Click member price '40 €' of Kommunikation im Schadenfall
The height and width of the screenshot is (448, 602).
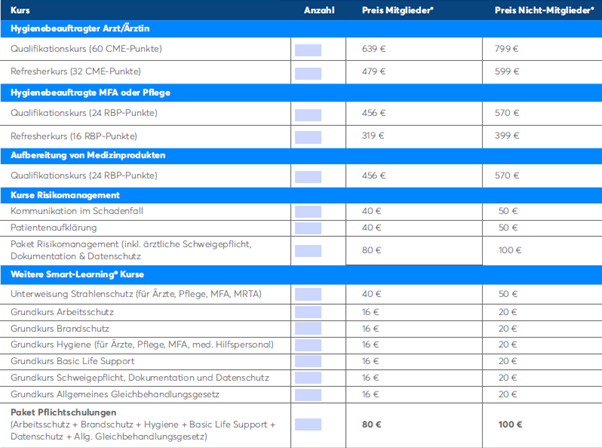coord(371,211)
